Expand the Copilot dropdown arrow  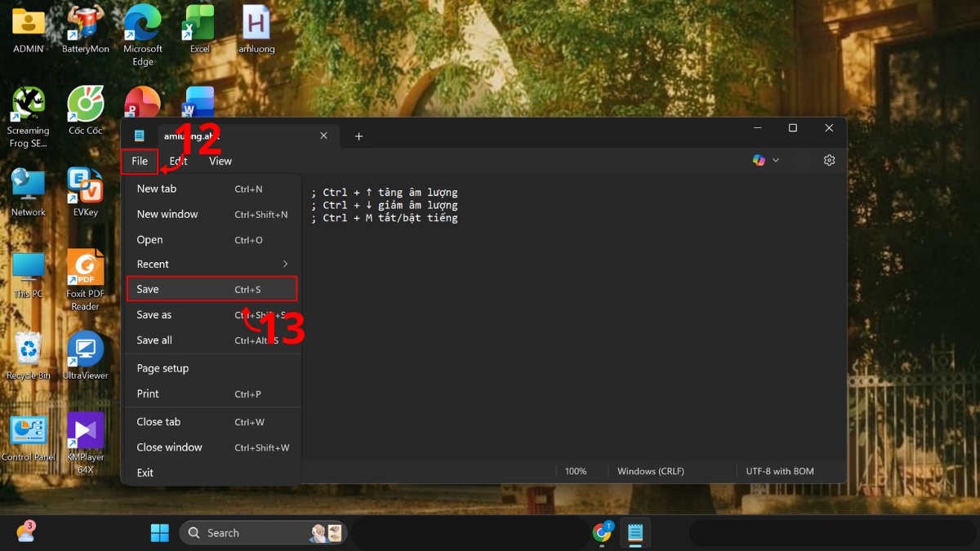point(776,161)
